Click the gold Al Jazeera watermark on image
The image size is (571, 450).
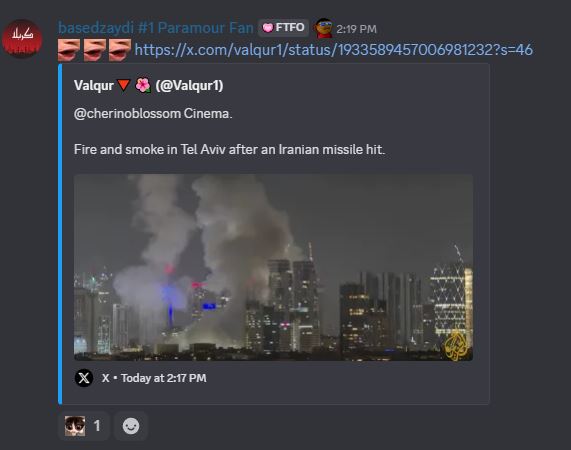point(455,346)
